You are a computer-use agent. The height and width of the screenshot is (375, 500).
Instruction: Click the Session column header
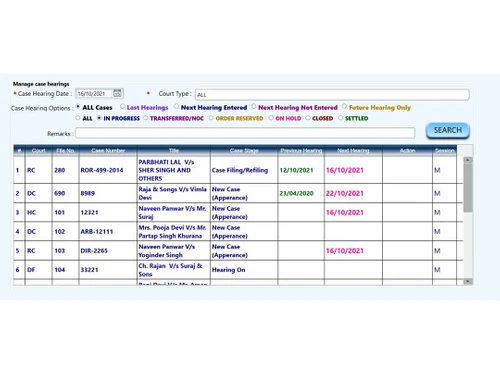pyautogui.click(x=444, y=151)
